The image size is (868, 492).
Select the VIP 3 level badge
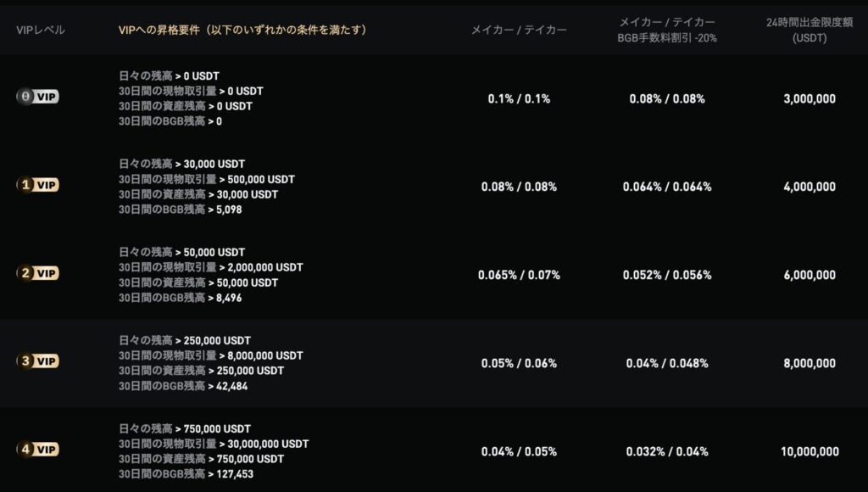pos(37,361)
